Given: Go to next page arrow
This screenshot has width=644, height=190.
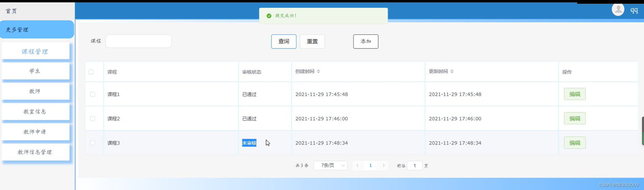Looking at the screenshot, I should click(384, 165).
